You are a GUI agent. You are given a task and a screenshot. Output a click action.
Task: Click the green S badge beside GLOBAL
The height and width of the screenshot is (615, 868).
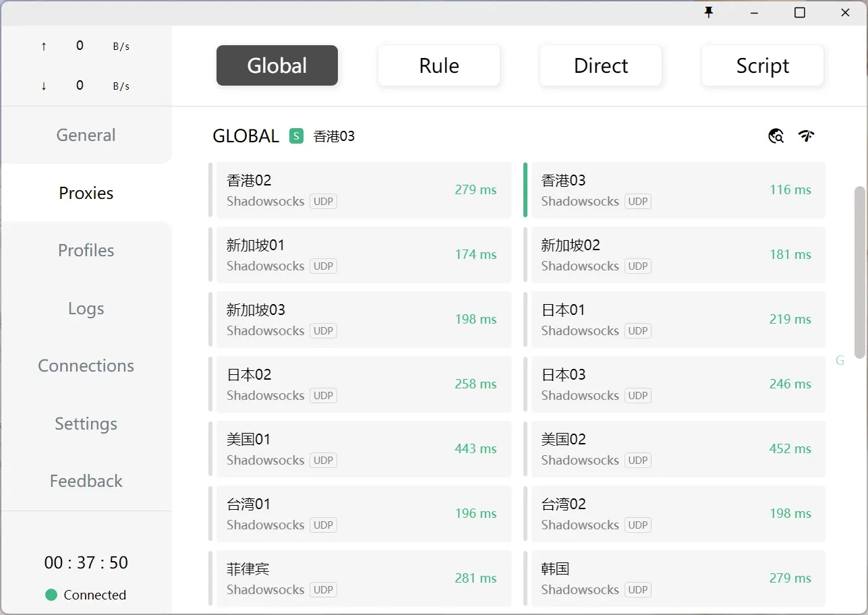(x=296, y=136)
